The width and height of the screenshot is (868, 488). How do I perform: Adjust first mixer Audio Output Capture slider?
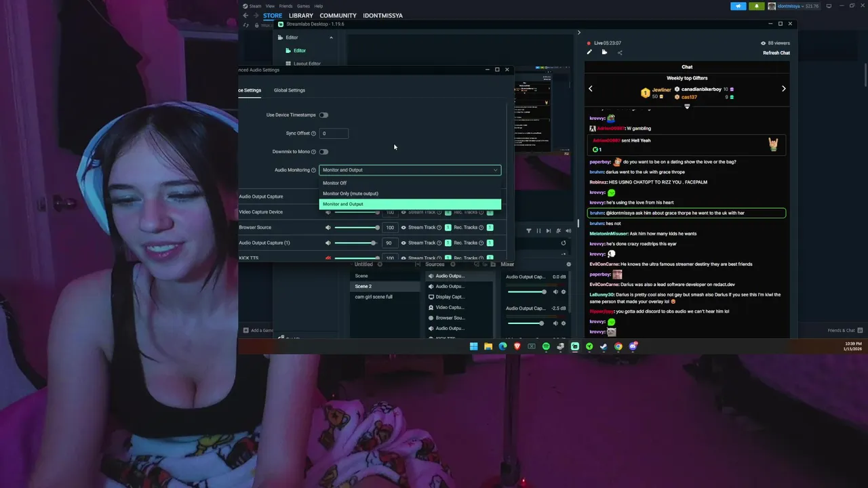(x=527, y=292)
